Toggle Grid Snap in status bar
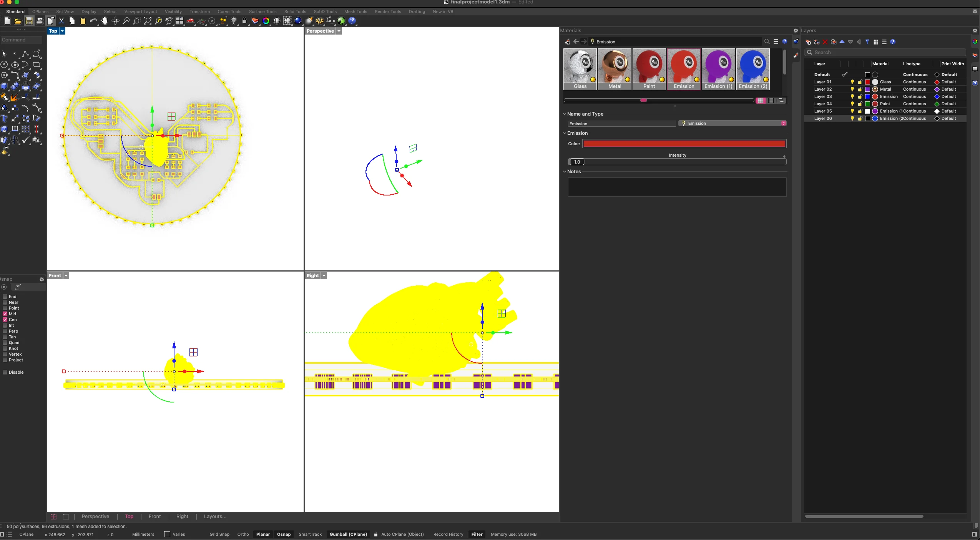This screenshot has width=980, height=540. [219, 534]
